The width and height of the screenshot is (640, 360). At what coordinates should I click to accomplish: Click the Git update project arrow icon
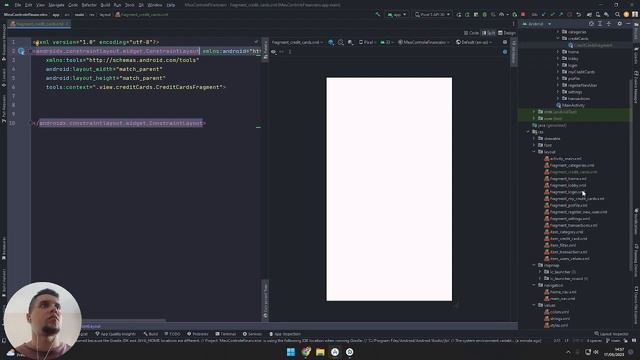pos(544,14)
